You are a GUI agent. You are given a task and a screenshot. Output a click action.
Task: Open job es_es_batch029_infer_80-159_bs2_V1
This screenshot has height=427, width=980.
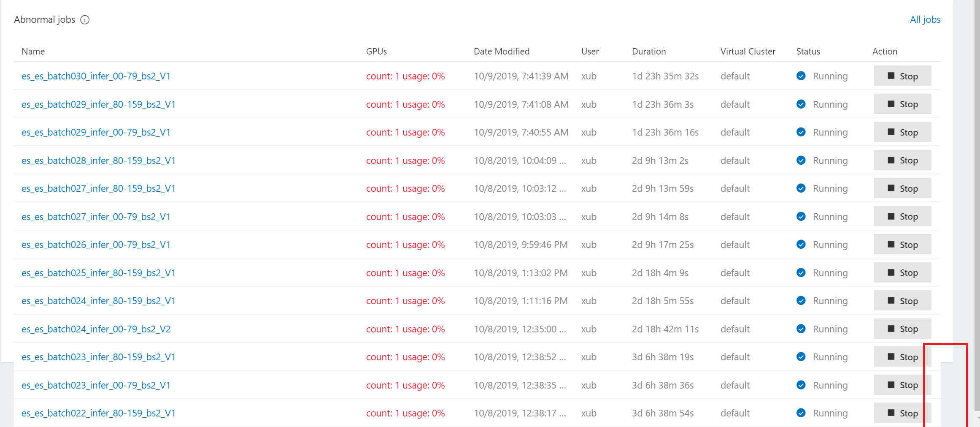[99, 104]
